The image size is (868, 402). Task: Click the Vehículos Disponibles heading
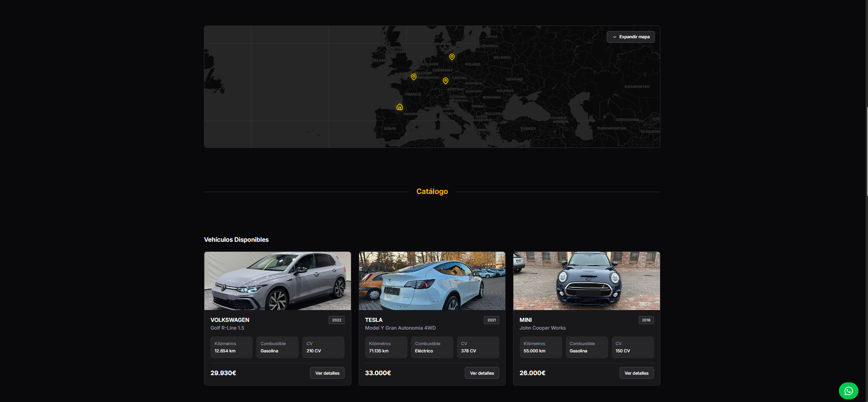point(236,239)
